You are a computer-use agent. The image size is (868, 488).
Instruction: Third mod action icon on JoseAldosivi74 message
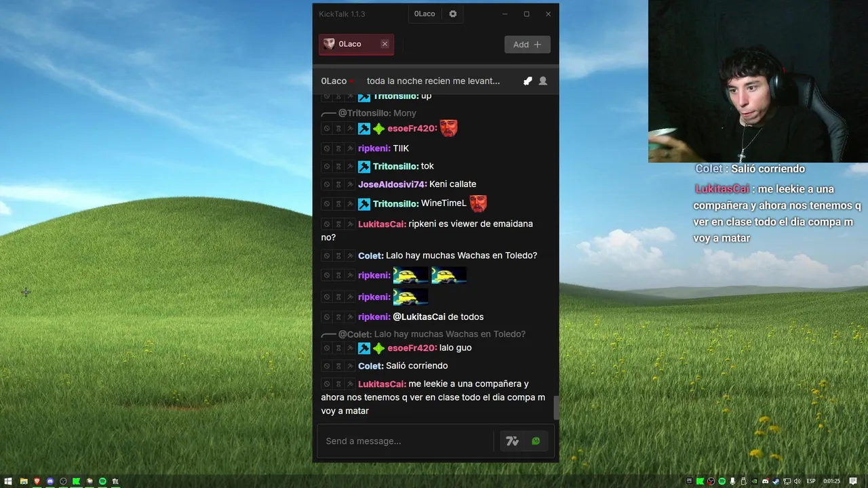(351, 184)
